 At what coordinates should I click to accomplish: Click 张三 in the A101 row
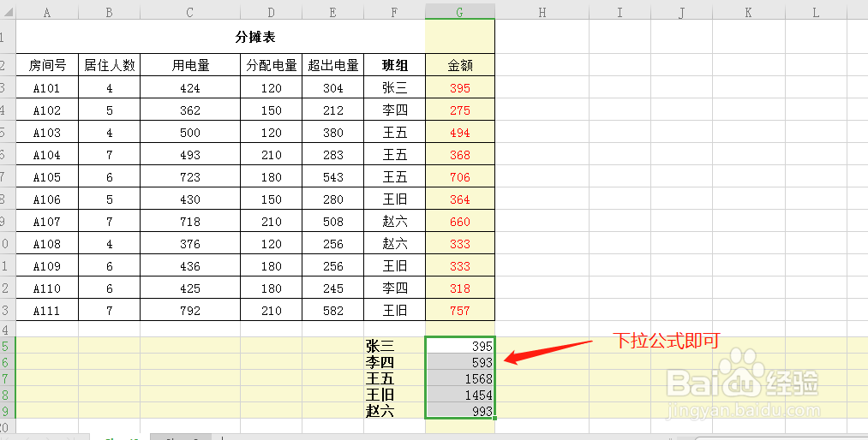coord(395,88)
